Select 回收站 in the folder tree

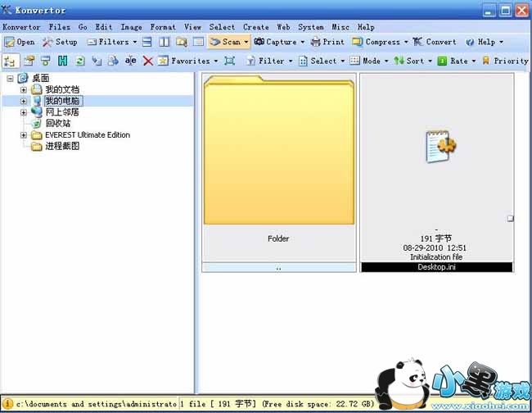pos(58,123)
